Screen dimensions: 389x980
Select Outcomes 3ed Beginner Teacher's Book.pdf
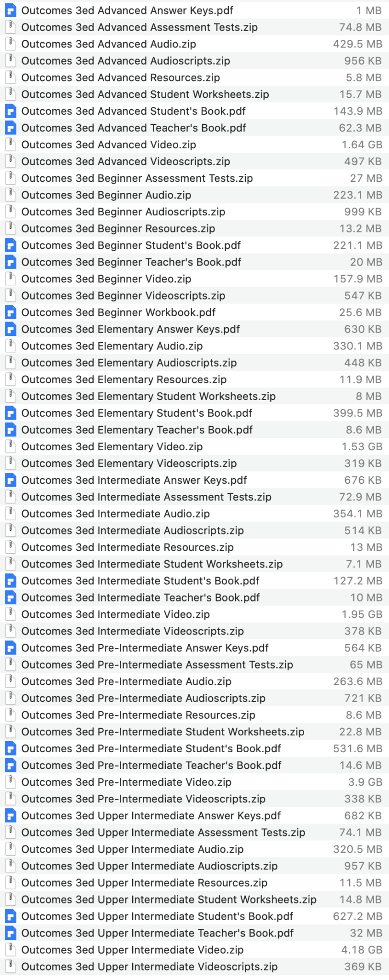pos(194,262)
